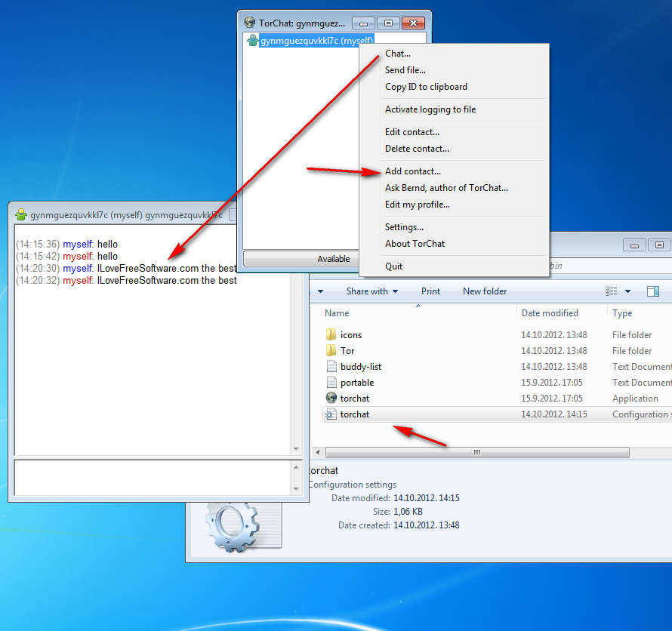Screen dimensions: 672x631
Task: Open the view options dropdown arrow
Action: [628, 291]
